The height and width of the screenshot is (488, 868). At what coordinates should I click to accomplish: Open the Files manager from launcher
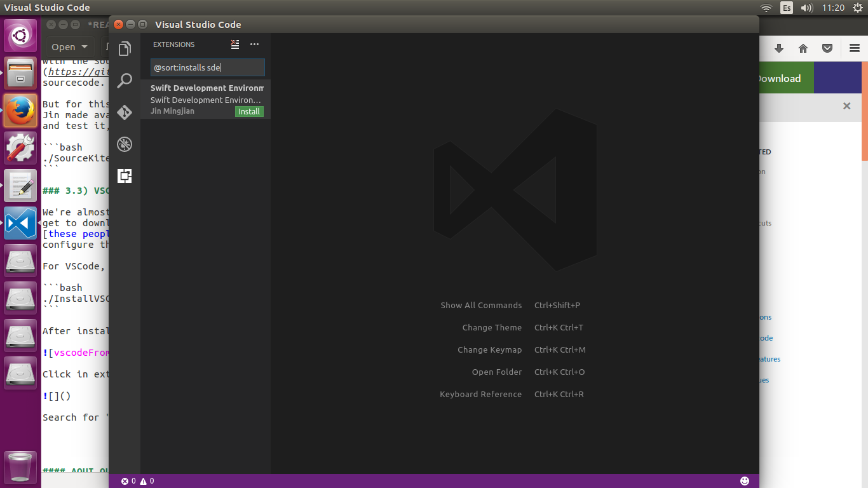point(21,73)
